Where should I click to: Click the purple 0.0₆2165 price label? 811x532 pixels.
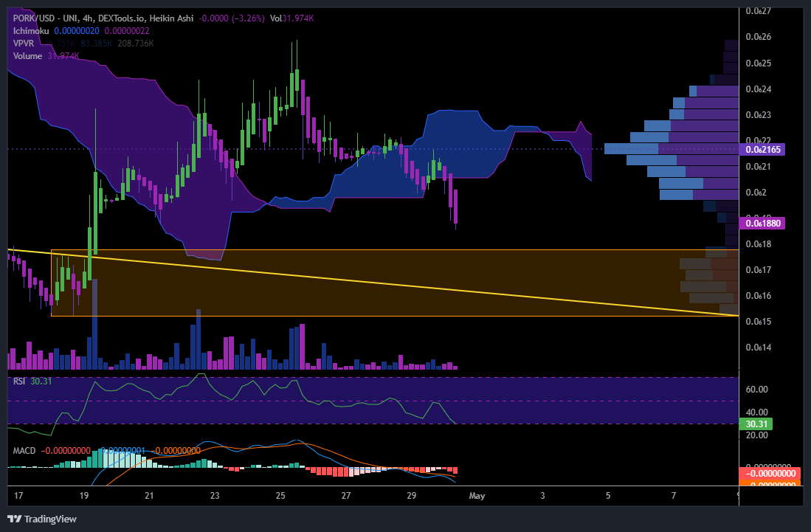(764, 150)
